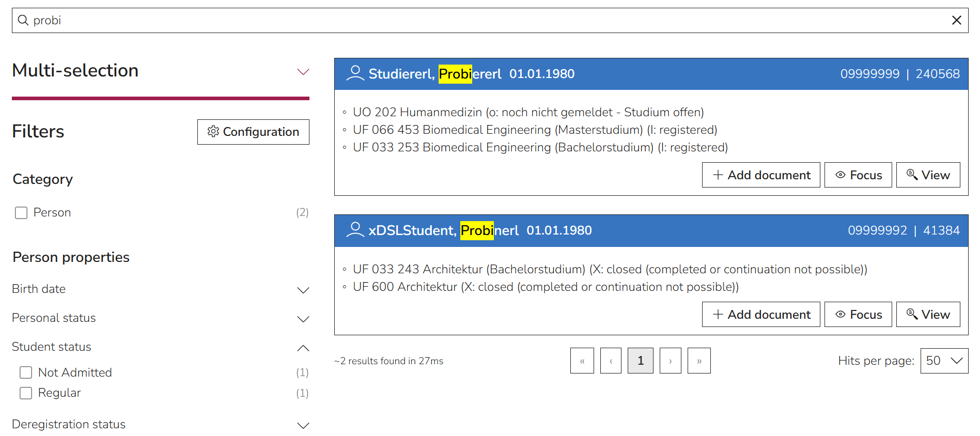Expand the Multi-selection panel
This screenshot has height=436, width=980.
pos(303,71)
